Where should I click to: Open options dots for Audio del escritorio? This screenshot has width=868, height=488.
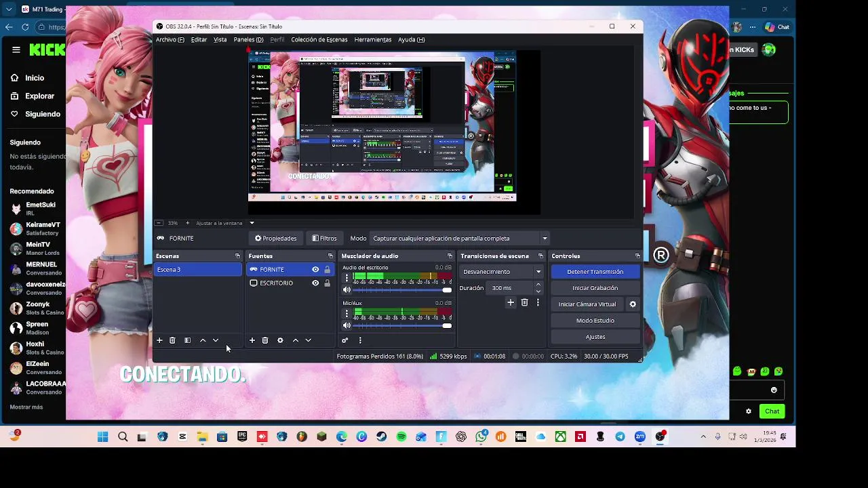(347, 278)
